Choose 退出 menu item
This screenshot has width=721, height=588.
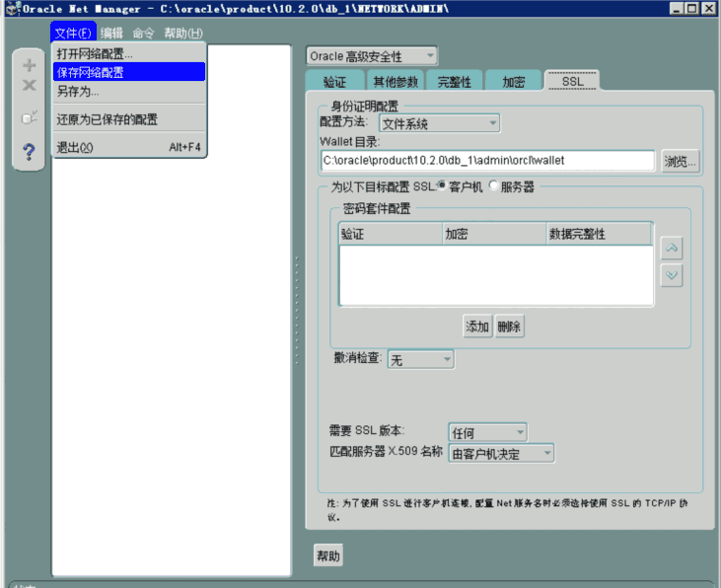[x=129, y=147]
